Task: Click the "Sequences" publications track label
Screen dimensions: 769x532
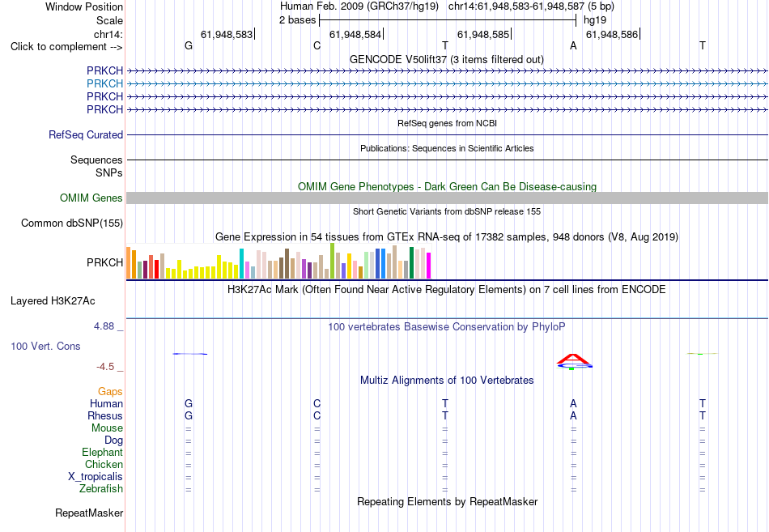Action: (x=96, y=160)
